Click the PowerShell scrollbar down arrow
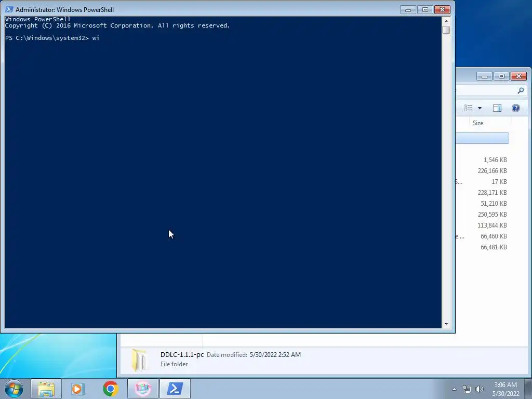This screenshot has width=532, height=399. point(446,324)
